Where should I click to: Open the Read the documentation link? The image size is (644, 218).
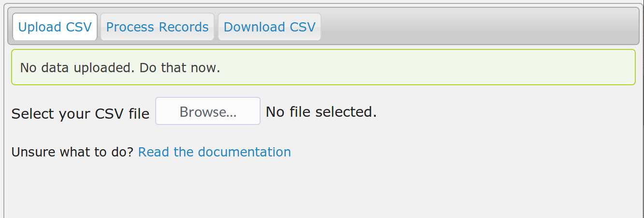pos(214,152)
